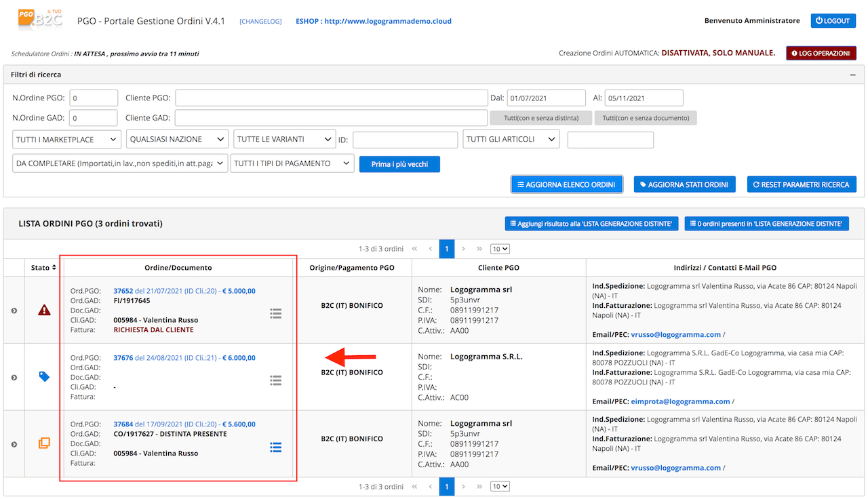
Task: Open the TUTTI I TIPI DI PAGAMENTO dropdown
Action: pos(292,163)
